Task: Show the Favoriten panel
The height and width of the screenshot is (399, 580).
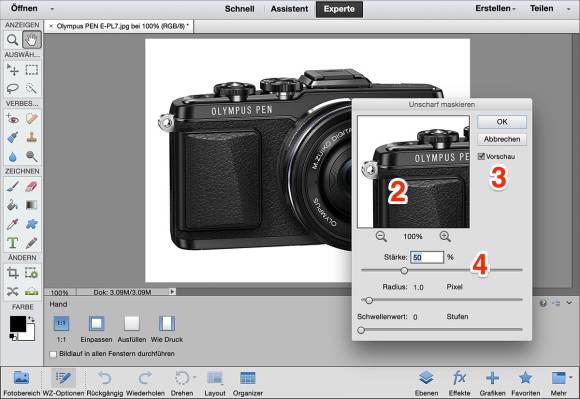Action: [x=525, y=383]
